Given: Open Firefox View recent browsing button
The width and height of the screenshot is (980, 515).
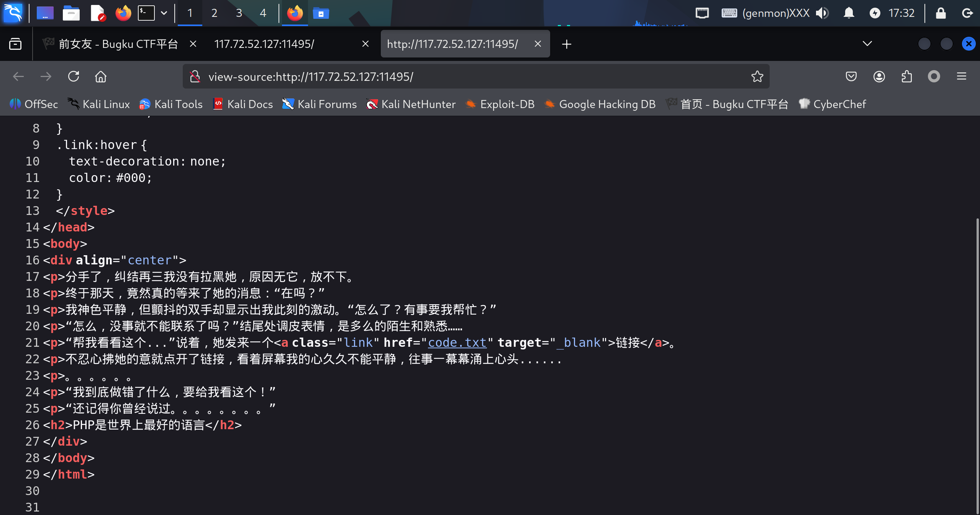Looking at the screenshot, I should (x=15, y=44).
